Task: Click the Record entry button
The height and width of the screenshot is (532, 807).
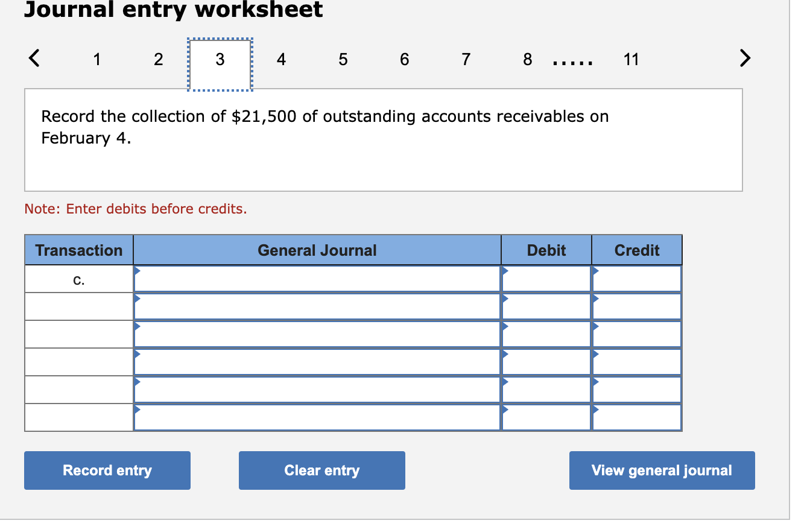Action: tap(107, 470)
